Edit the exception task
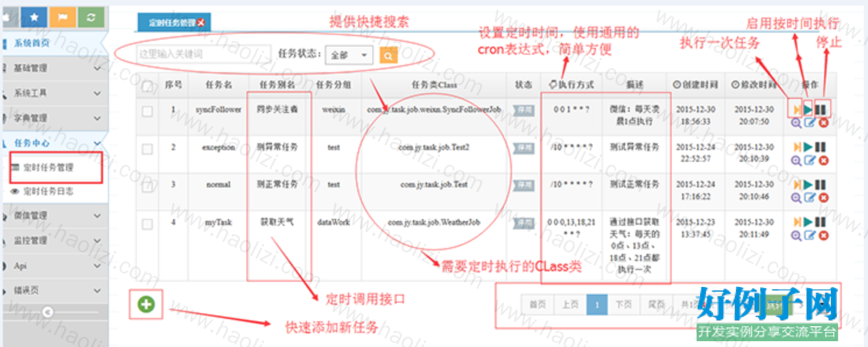868x347 pixels. (810, 160)
